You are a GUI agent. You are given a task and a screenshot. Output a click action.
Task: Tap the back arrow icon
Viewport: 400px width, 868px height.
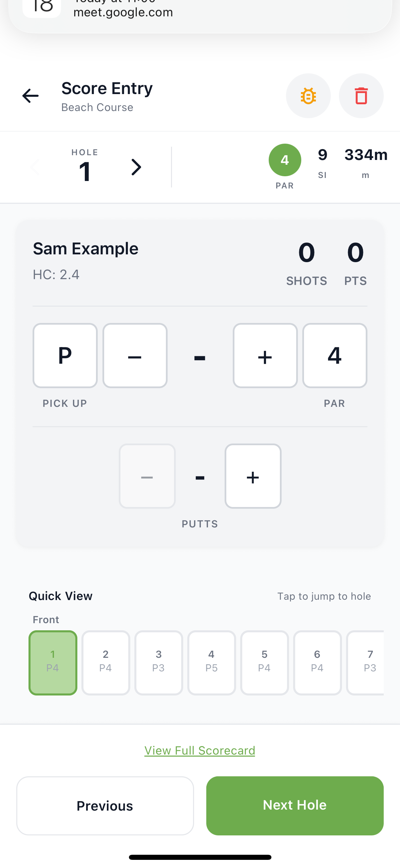[x=31, y=96]
